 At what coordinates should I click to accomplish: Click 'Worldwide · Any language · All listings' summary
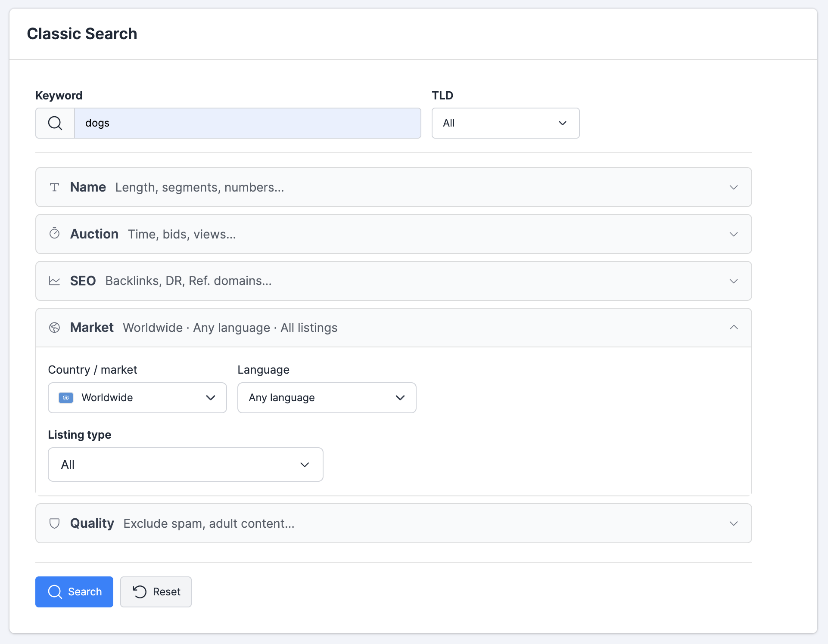point(230,328)
